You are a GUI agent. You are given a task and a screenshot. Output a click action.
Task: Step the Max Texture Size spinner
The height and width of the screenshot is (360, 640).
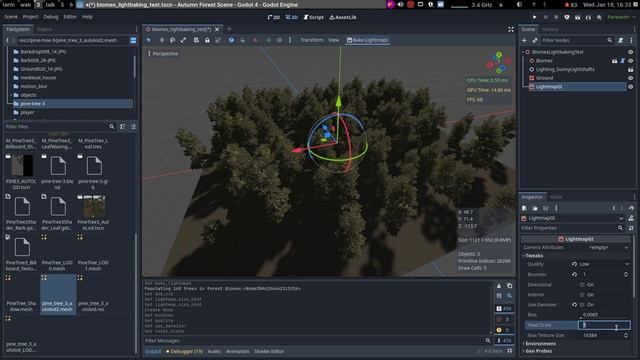[x=626, y=336]
